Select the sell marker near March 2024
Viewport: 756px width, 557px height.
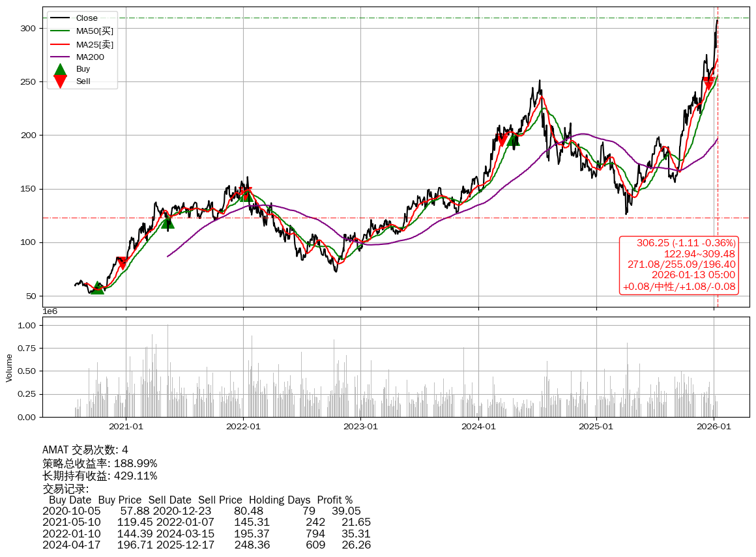502,139
